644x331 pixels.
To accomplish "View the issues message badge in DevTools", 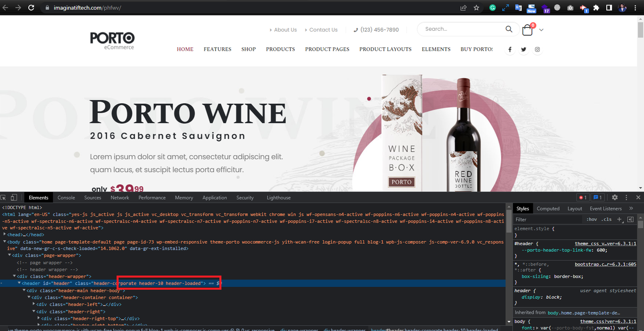I will pyautogui.click(x=598, y=197).
